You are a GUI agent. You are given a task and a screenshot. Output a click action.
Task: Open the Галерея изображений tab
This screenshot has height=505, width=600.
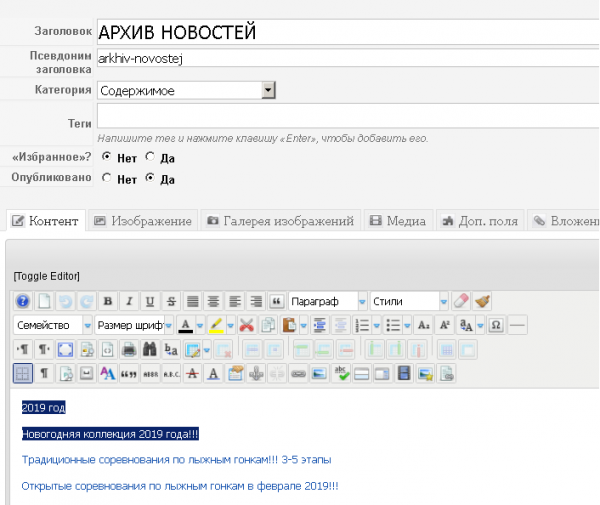pos(280,221)
